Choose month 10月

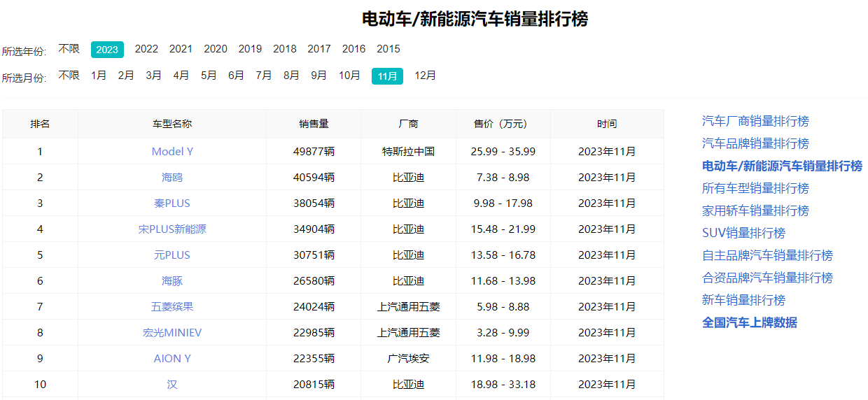[349, 76]
